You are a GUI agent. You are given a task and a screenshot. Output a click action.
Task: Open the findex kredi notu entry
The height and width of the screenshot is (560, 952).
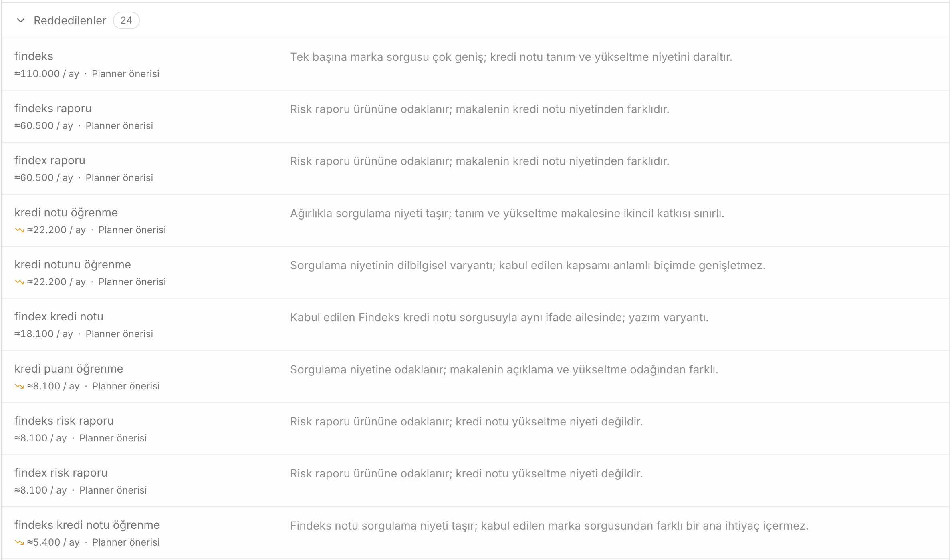point(59,316)
